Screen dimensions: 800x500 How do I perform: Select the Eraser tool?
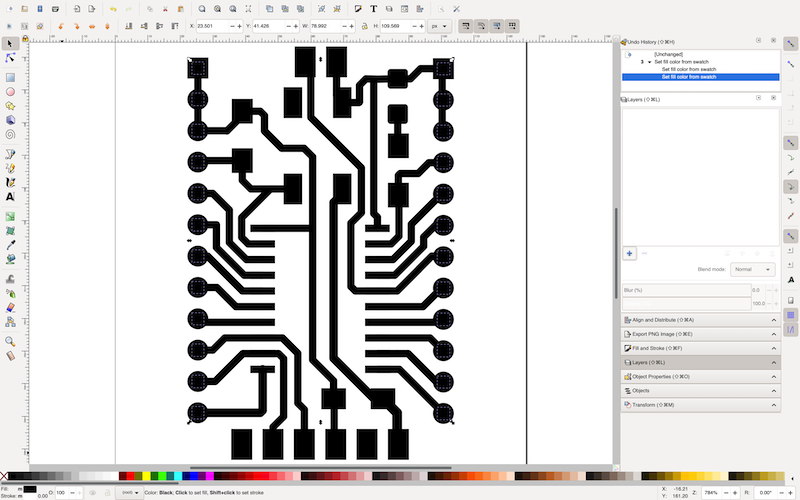[10, 308]
